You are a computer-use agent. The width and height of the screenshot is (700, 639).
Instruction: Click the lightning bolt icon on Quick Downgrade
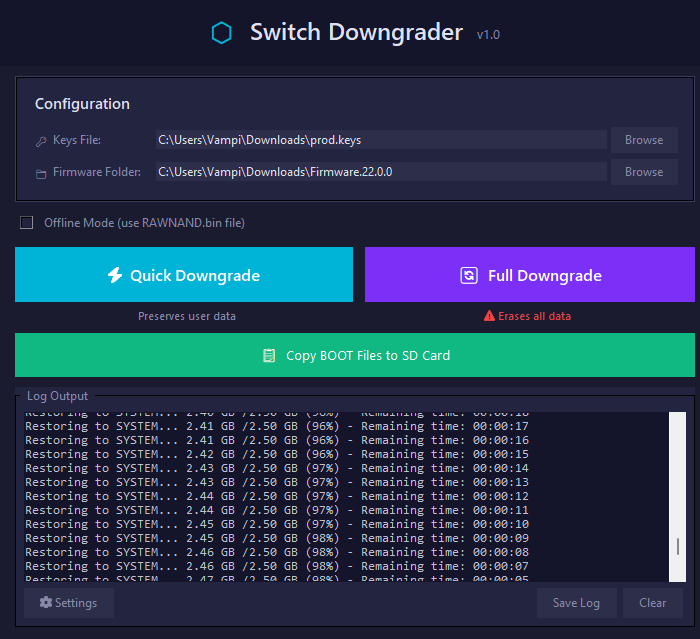pos(115,275)
